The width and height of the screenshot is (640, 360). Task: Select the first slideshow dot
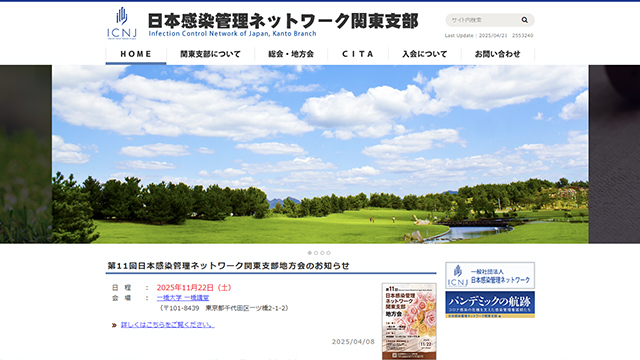[x=309, y=253]
